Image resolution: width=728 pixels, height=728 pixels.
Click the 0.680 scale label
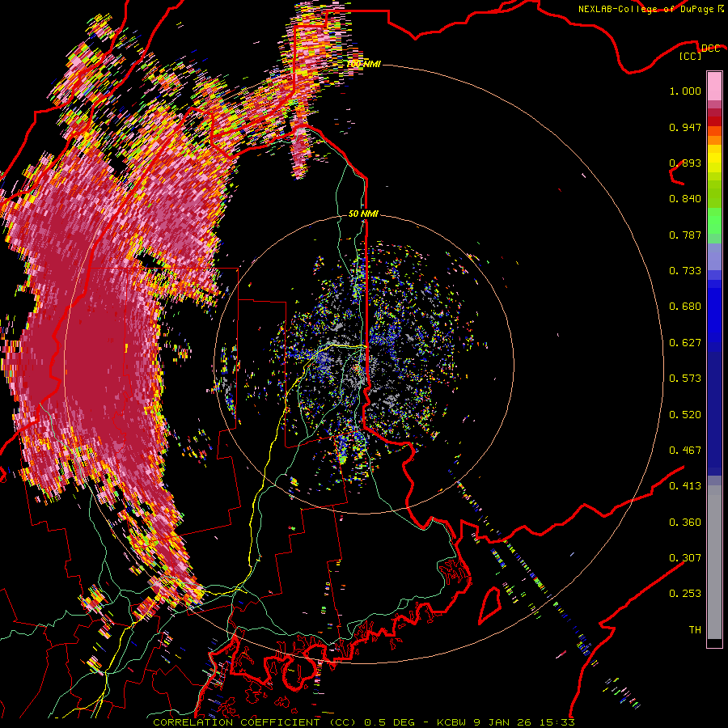(685, 307)
